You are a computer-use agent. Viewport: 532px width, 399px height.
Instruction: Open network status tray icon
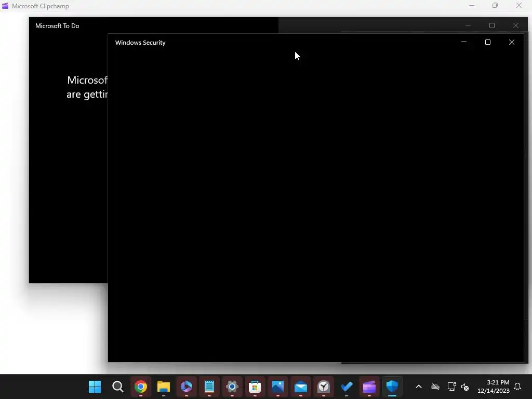click(x=451, y=387)
